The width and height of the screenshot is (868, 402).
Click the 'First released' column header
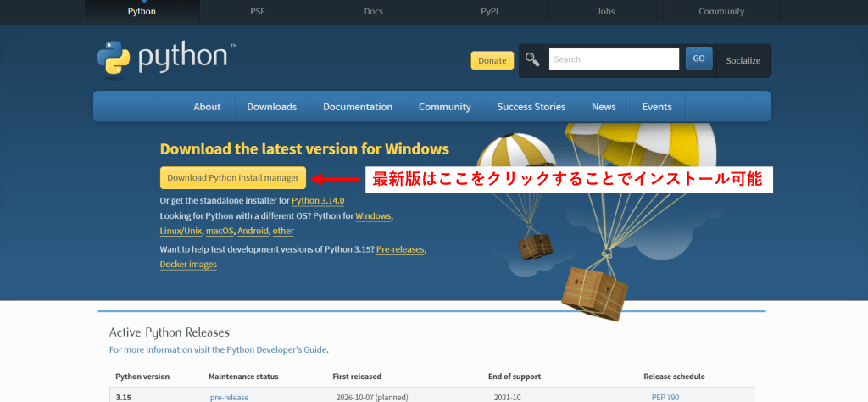tap(357, 377)
